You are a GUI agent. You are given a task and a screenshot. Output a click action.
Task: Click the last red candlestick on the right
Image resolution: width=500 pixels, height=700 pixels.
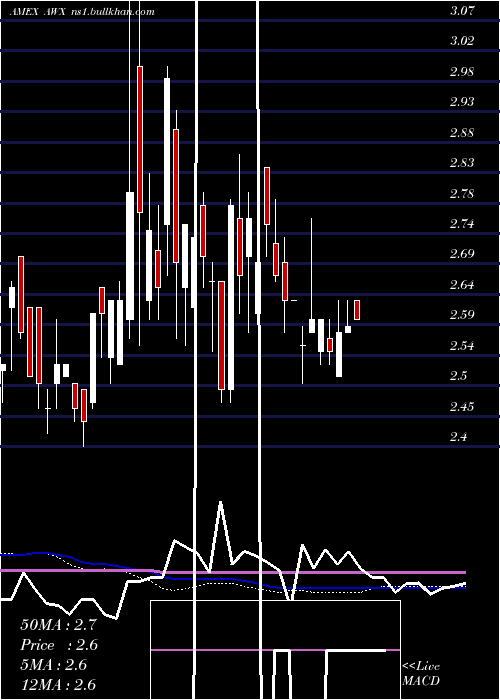tap(357, 310)
